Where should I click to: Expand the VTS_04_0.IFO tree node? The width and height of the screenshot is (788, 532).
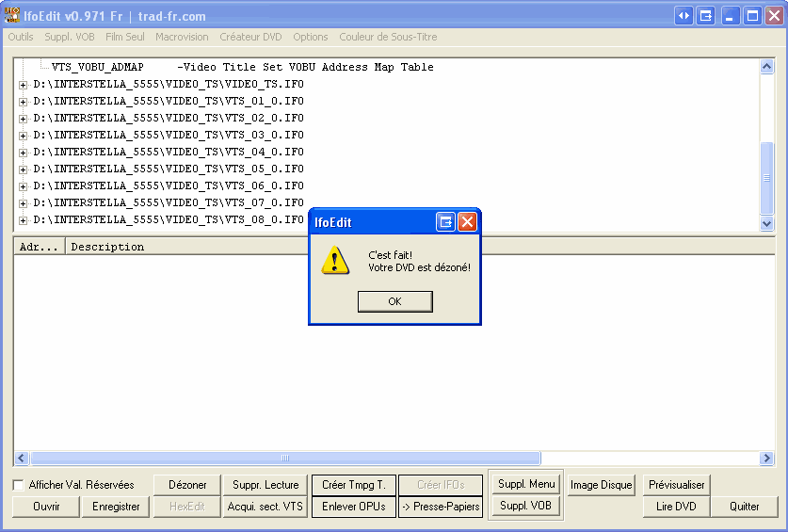(24, 153)
